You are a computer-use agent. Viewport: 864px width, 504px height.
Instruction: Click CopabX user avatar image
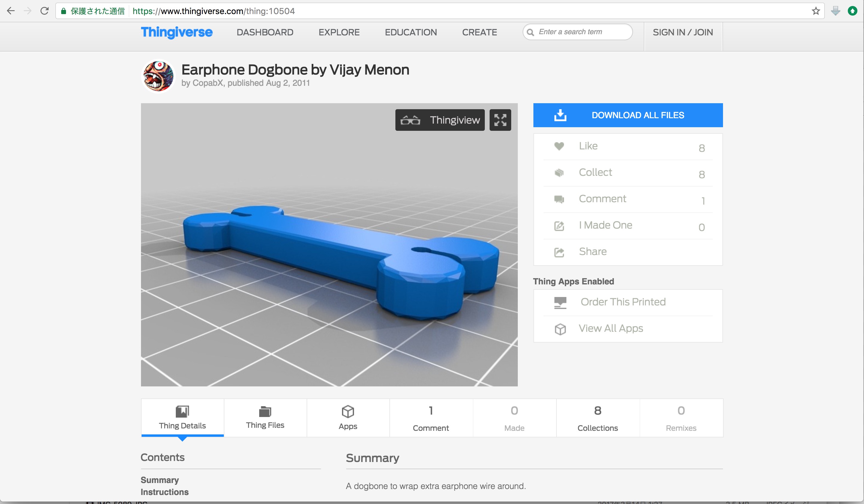158,76
